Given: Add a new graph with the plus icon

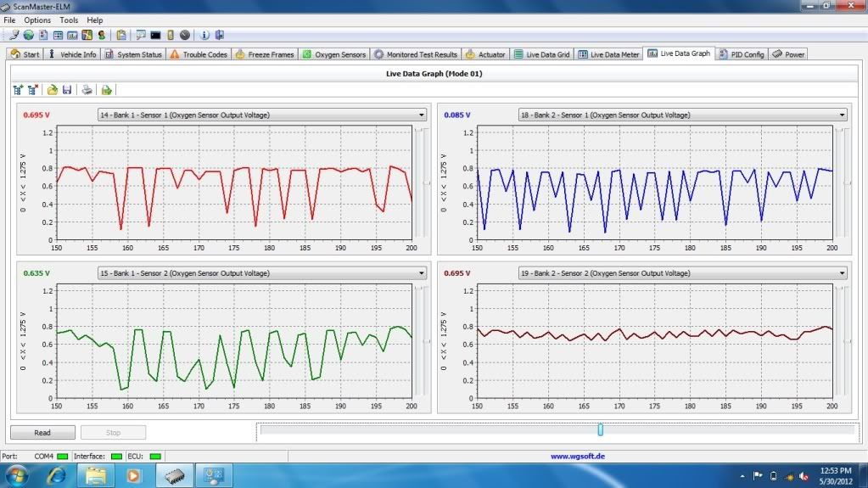Looking at the screenshot, I should click(x=19, y=90).
